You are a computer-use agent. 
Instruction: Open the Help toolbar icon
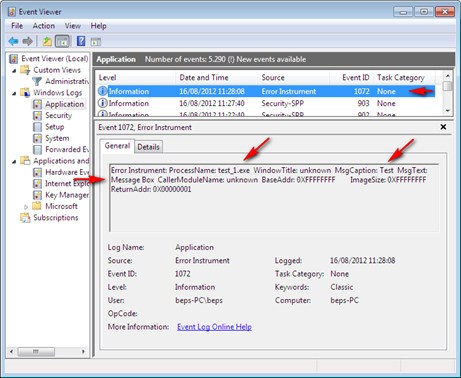click(81, 41)
